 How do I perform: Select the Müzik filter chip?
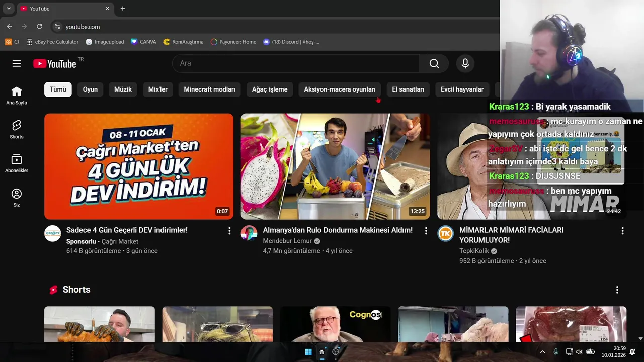point(123,89)
